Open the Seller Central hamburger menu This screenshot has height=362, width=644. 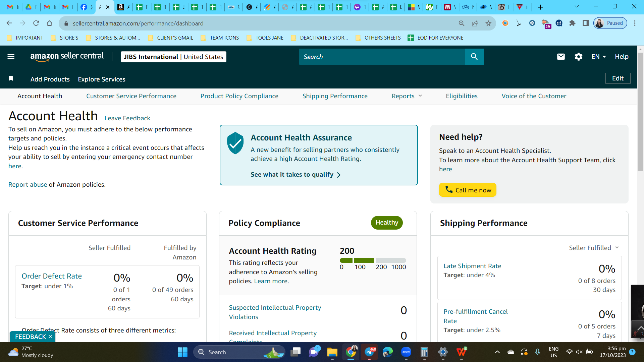point(11,57)
